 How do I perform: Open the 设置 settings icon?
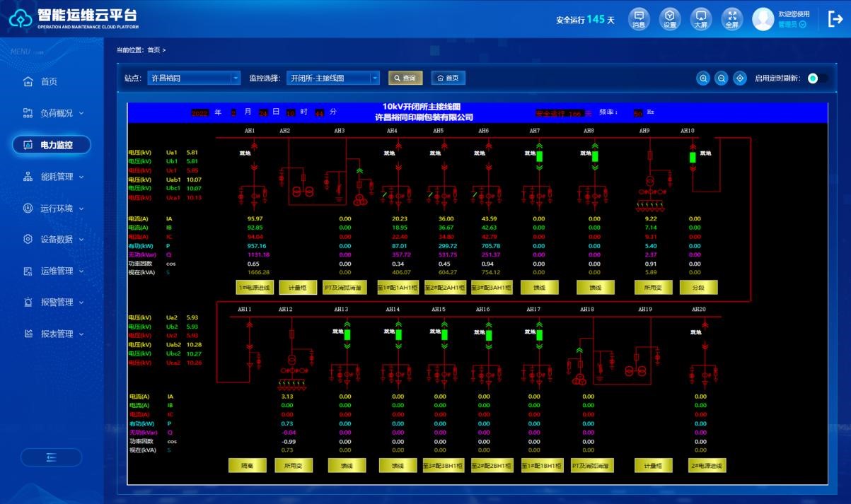point(669,18)
